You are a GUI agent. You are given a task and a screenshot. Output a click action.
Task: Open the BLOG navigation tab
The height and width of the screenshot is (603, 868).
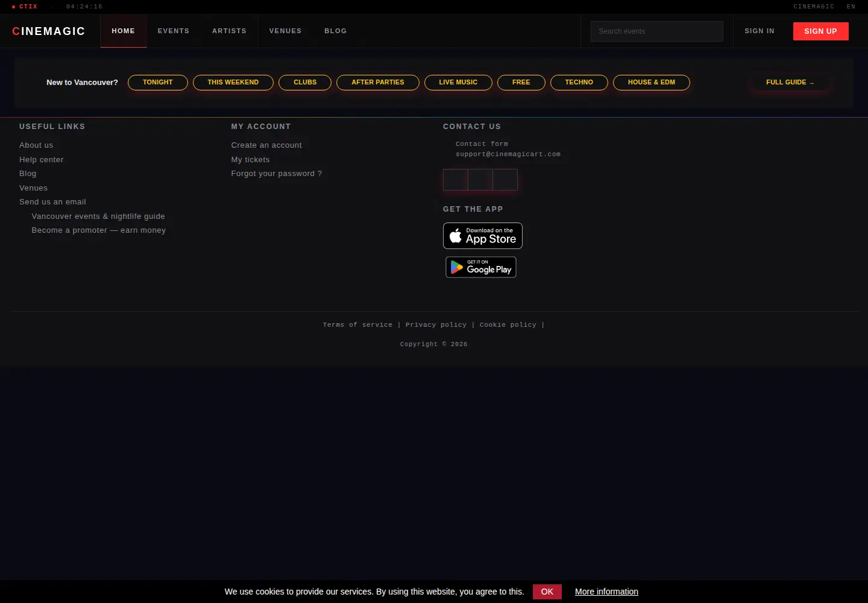pyautogui.click(x=336, y=31)
